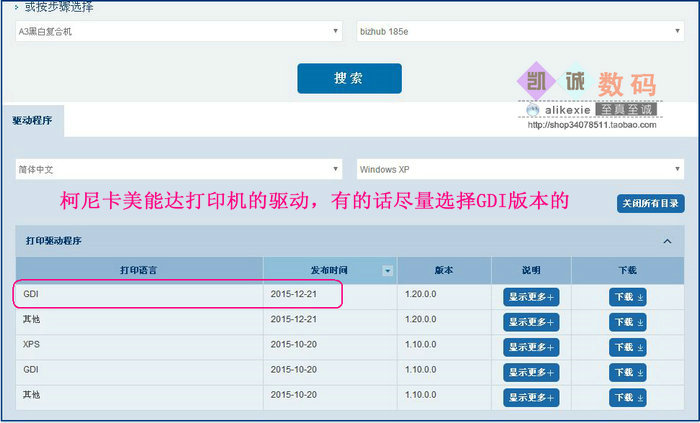The height and width of the screenshot is (423, 700).
Task: Download the GDI 1.20.0.0 driver
Action: tap(628, 297)
